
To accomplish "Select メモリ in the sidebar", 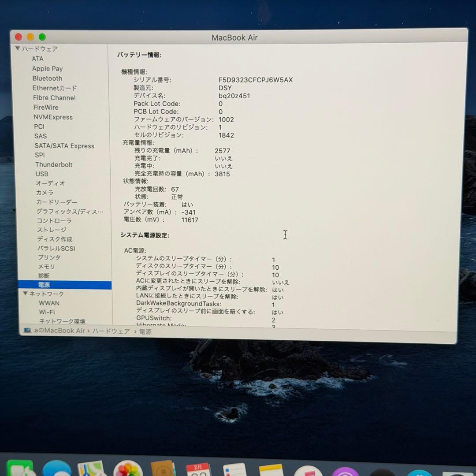I will click(46, 267).
